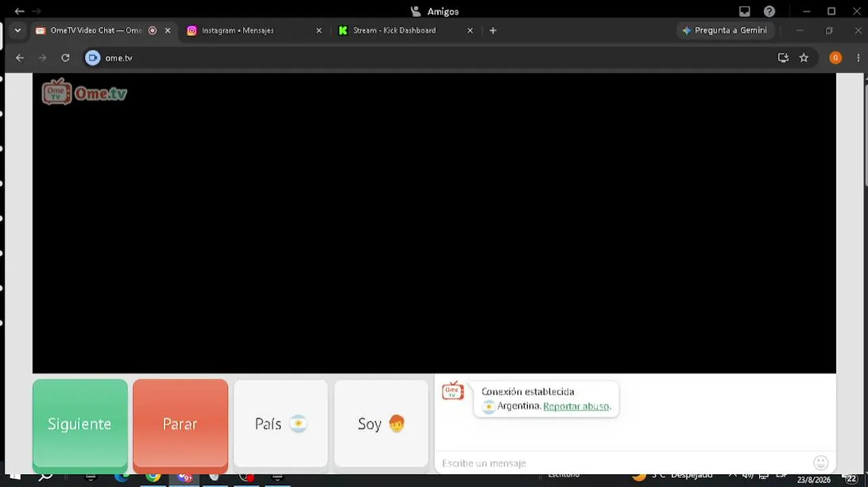The height and width of the screenshot is (487, 868).
Task: Open help icon in Amigos title bar
Action: pyautogui.click(x=769, y=11)
